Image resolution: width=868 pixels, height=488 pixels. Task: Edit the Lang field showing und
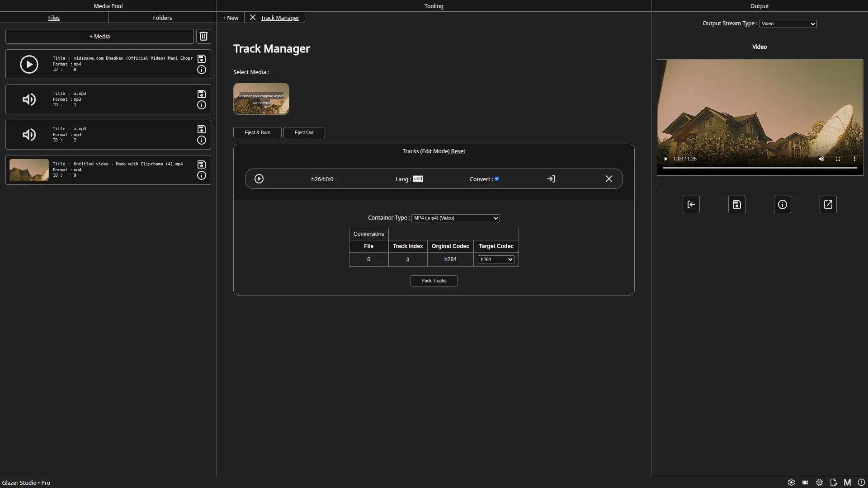point(418,179)
